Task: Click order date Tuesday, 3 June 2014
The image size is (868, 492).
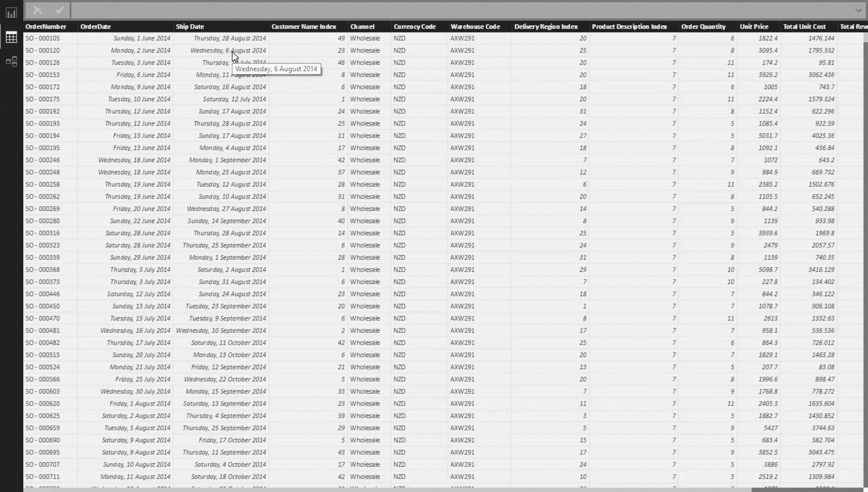Action: pos(141,63)
